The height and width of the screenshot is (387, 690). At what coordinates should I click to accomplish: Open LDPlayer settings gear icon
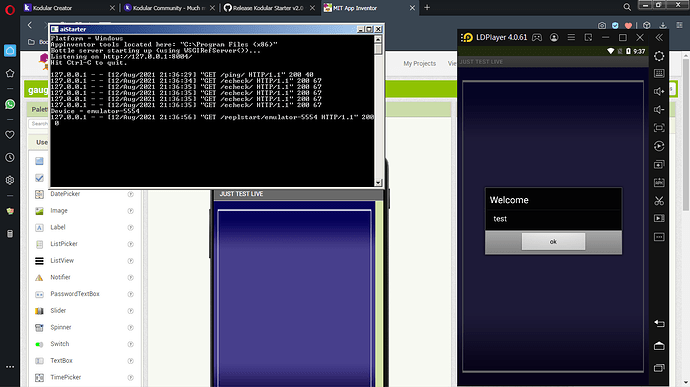[659, 56]
